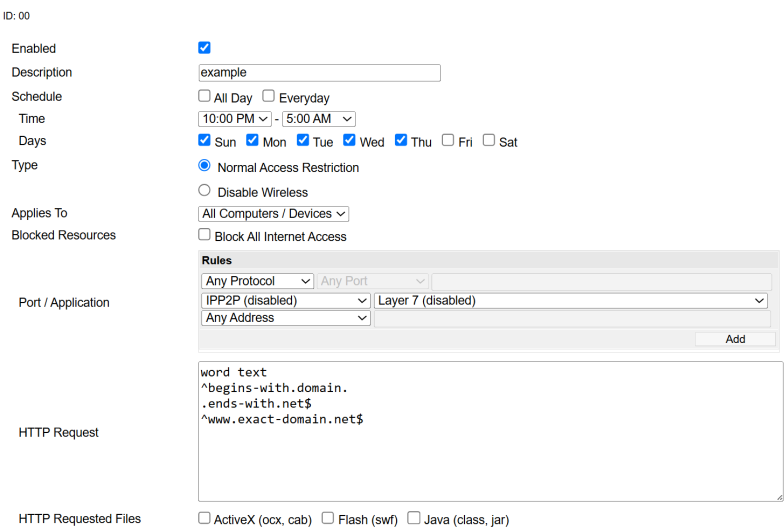Uncheck the Sun day checkbox
The image size is (784, 529).
[x=205, y=141]
